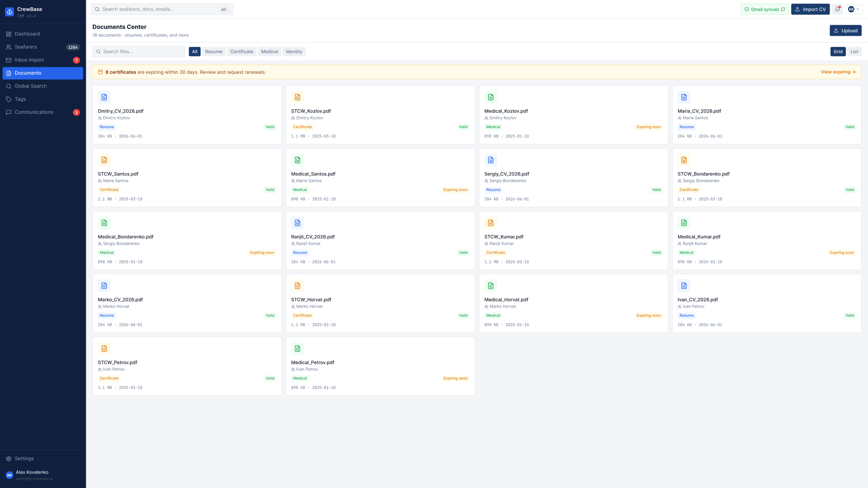This screenshot has height=488, width=868.
Task: Open Global Search in the sidebar
Action: (x=43, y=86)
